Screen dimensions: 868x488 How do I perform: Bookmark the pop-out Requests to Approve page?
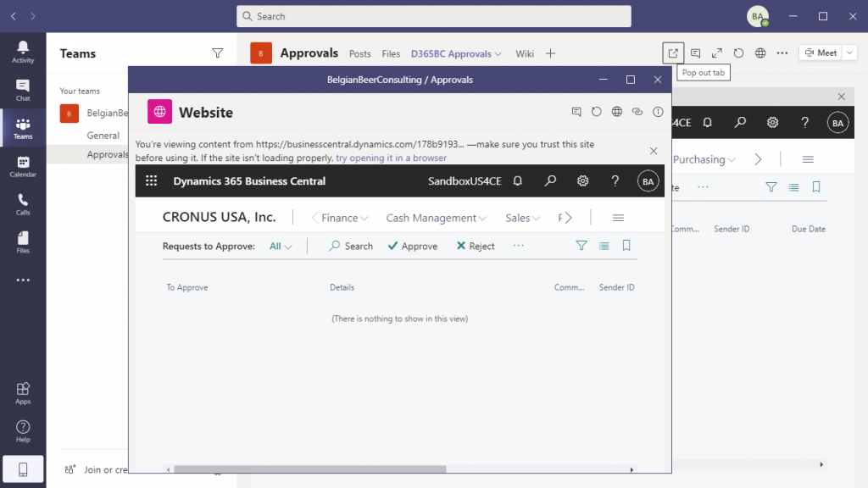click(626, 246)
